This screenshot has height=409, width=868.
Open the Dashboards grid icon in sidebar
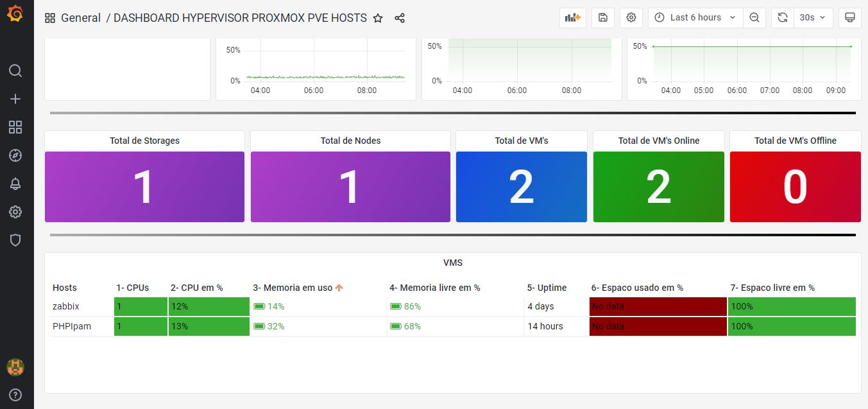click(15, 127)
